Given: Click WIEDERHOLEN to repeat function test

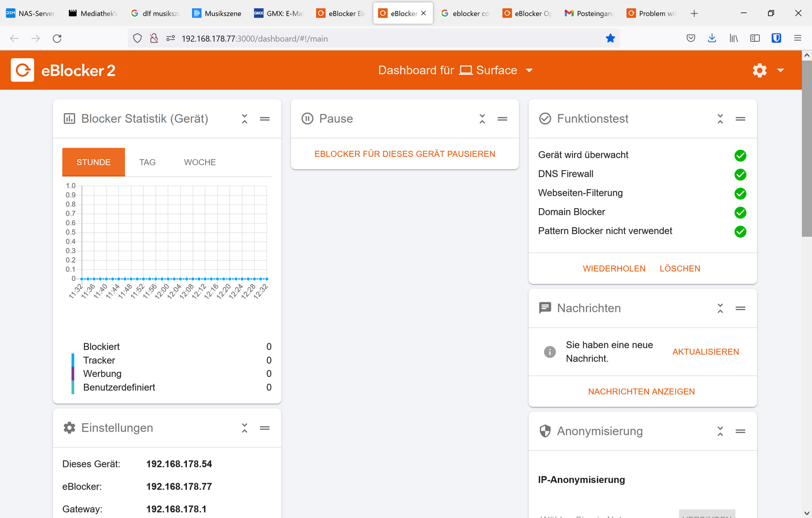Looking at the screenshot, I should coord(614,269).
